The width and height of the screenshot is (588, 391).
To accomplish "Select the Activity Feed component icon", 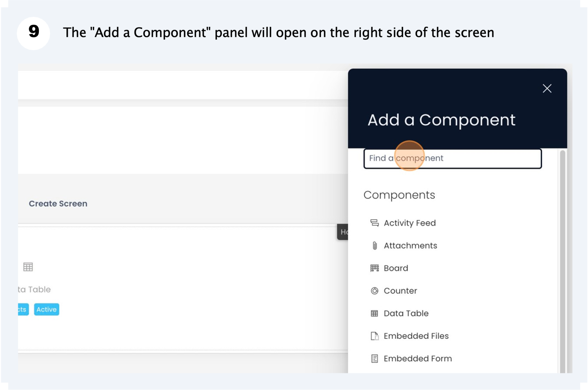I will [374, 223].
